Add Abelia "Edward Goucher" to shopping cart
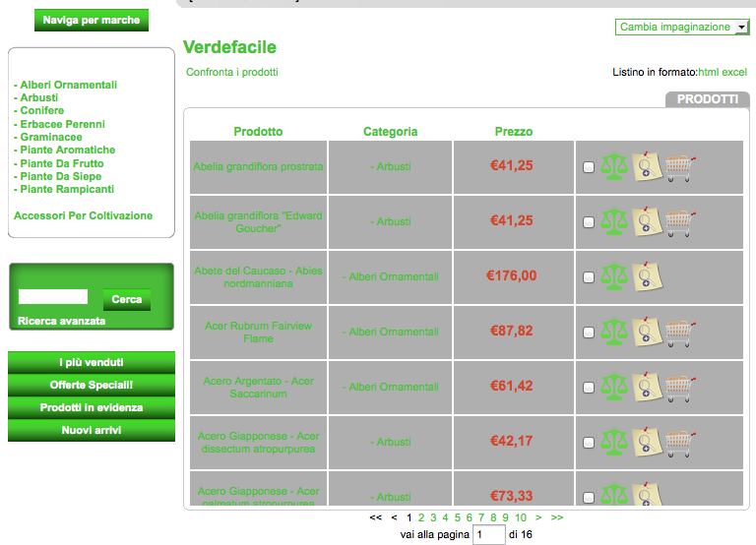This screenshot has height=545, width=756. coord(680,222)
